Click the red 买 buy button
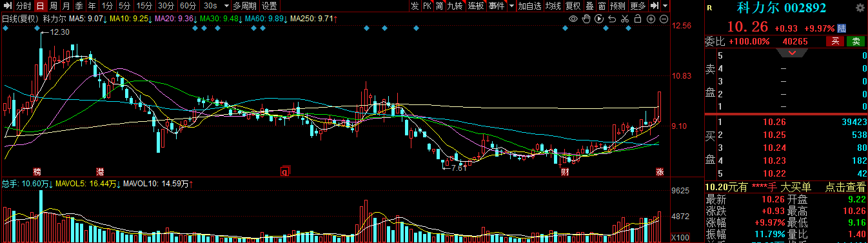The width and height of the screenshot is (868, 243). 835,41
